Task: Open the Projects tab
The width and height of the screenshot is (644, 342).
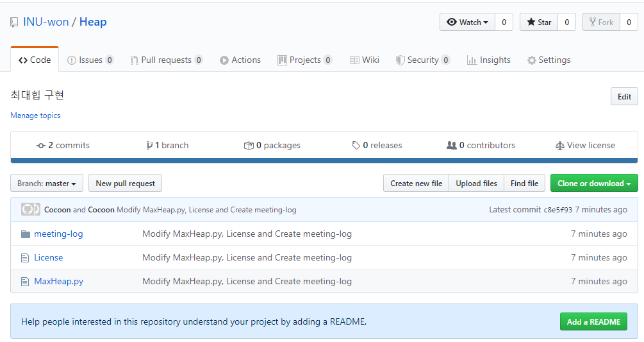Action: coord(305,60)
